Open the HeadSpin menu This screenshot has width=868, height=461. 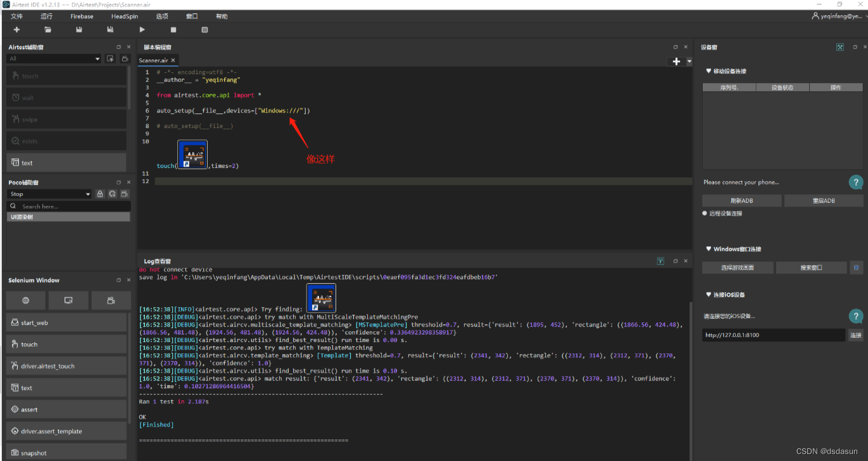point(124,16)
